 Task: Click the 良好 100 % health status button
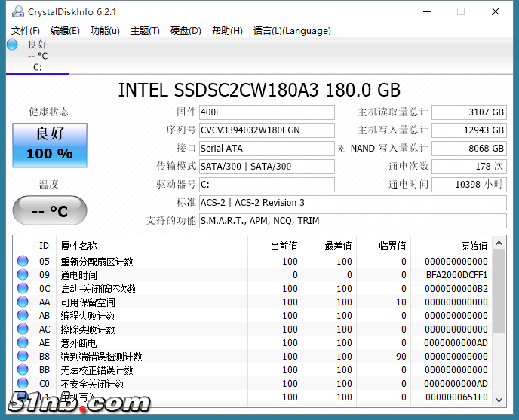(x=50, y=146)
